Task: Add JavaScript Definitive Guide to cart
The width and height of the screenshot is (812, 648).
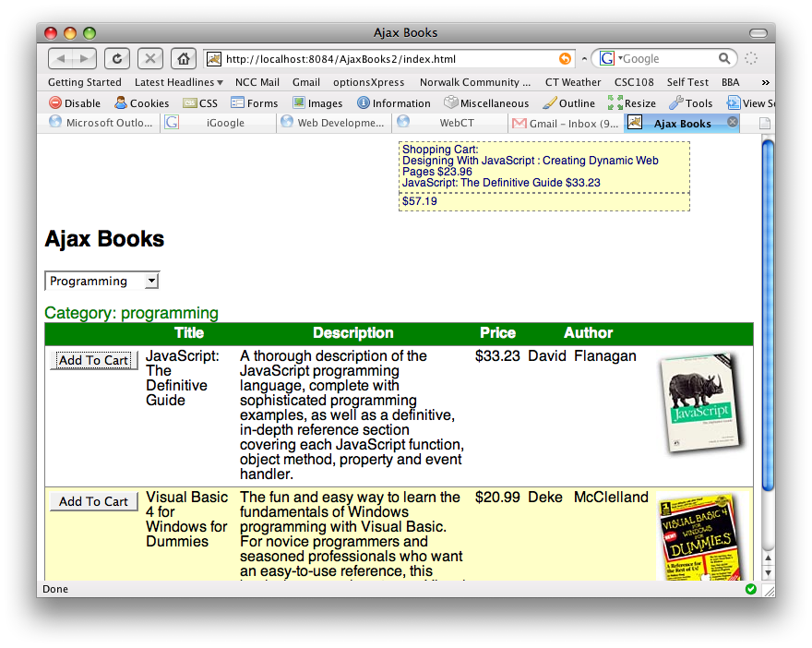Action: pyautogui.click(x=94, y=360)
